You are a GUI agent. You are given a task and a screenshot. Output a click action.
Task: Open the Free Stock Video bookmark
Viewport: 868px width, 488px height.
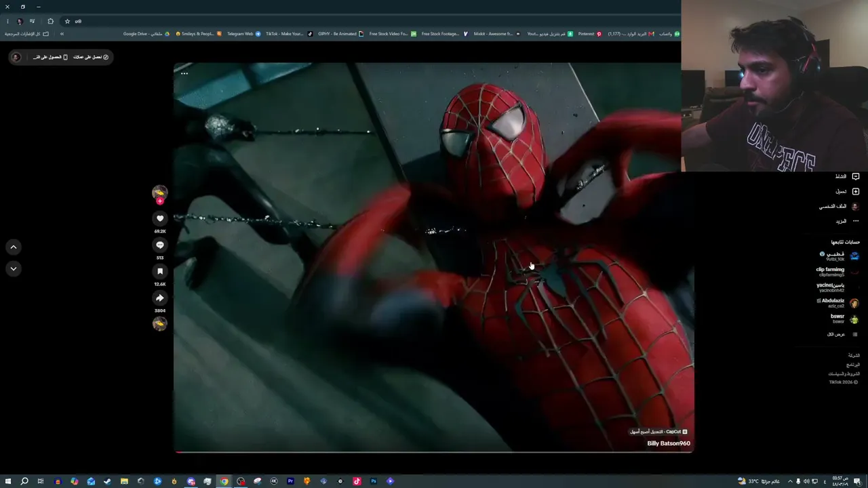[x=393, y=34]
